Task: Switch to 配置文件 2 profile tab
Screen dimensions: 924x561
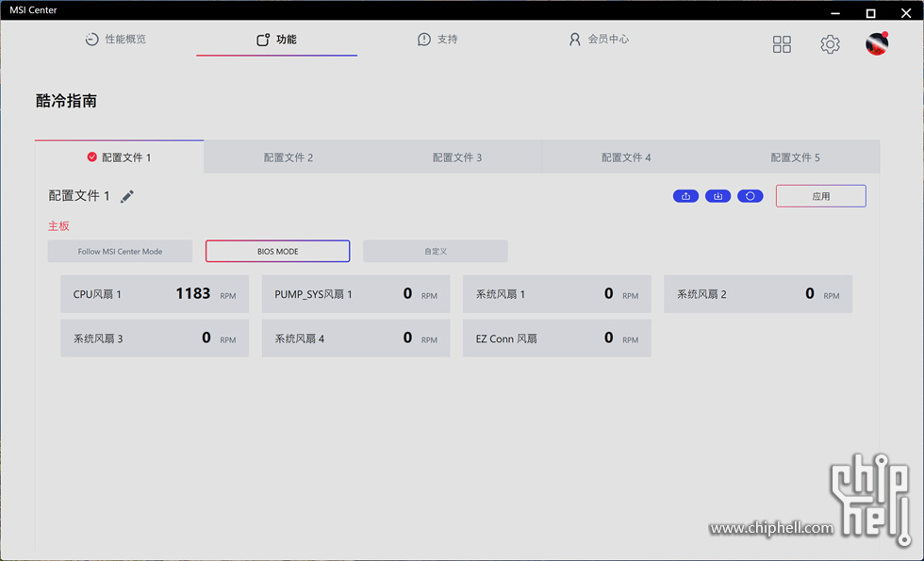Action: coord(288,157)
